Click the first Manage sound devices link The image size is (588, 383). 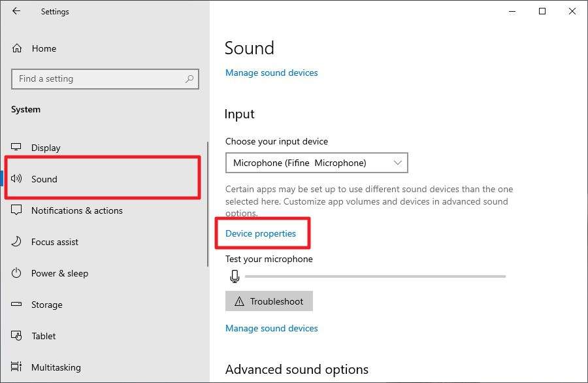[x=271, y=73]
